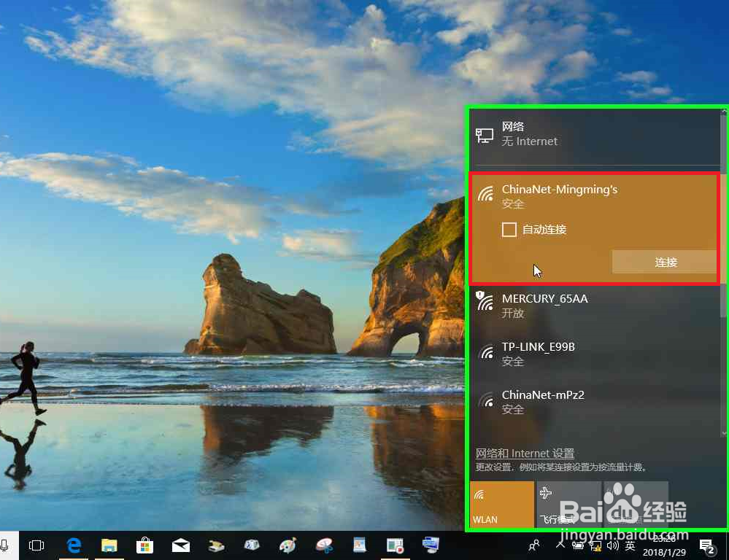Screen dimensions: 729x560
Task: Select the MERCURY_65AA open network
Action: (595, 306)
